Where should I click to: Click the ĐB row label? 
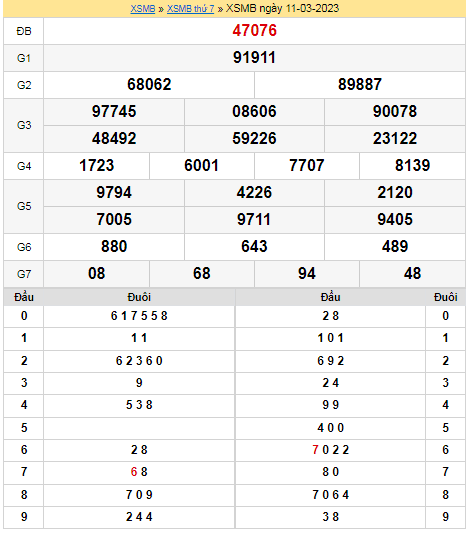tap(24, 31)
